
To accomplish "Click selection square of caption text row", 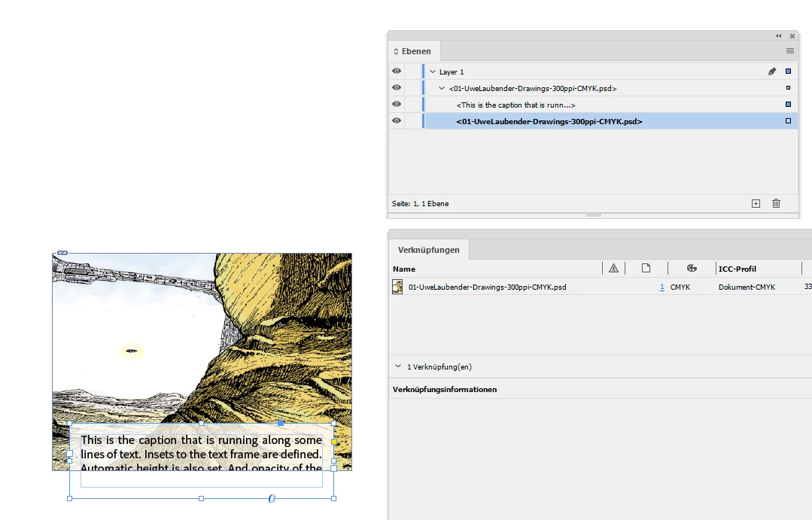I will click(788, 105).
